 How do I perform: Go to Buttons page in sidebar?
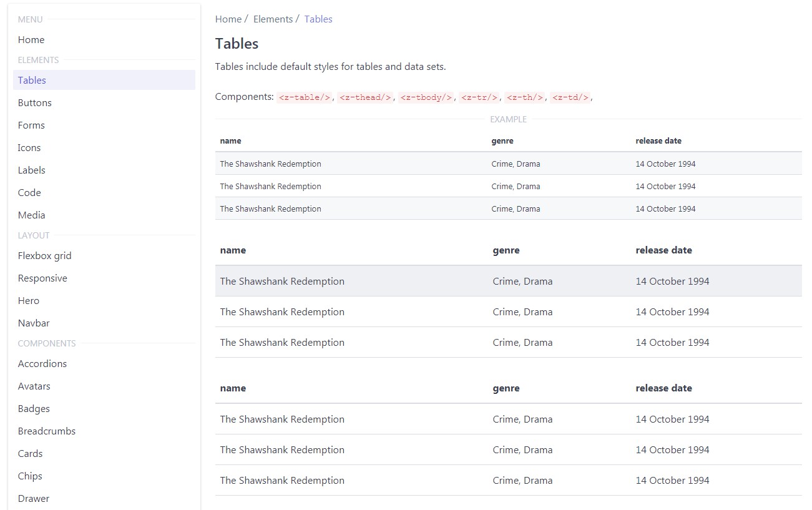pyautogui.click(x=104, y=102)
